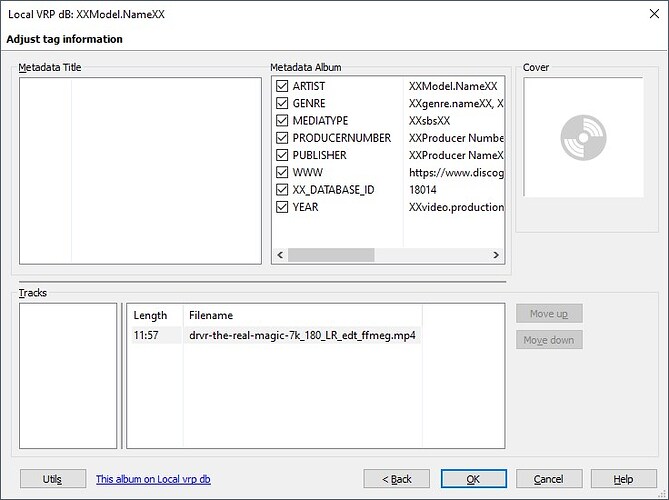Click the PRODUCERNUMBER tag name label
Viewport: 669px width, 500px height.
point(342,138)
